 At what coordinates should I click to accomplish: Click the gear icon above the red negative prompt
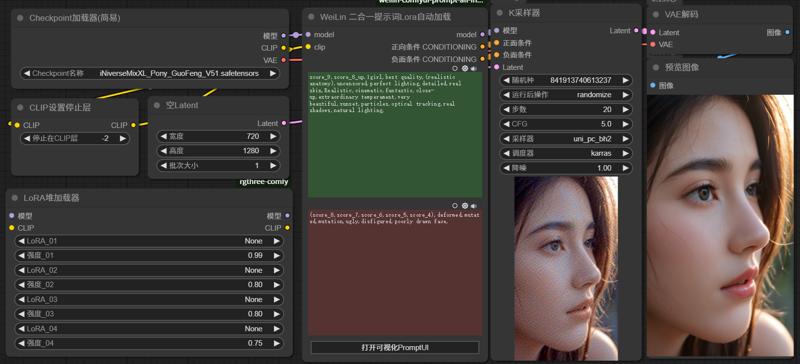(464, 205)
